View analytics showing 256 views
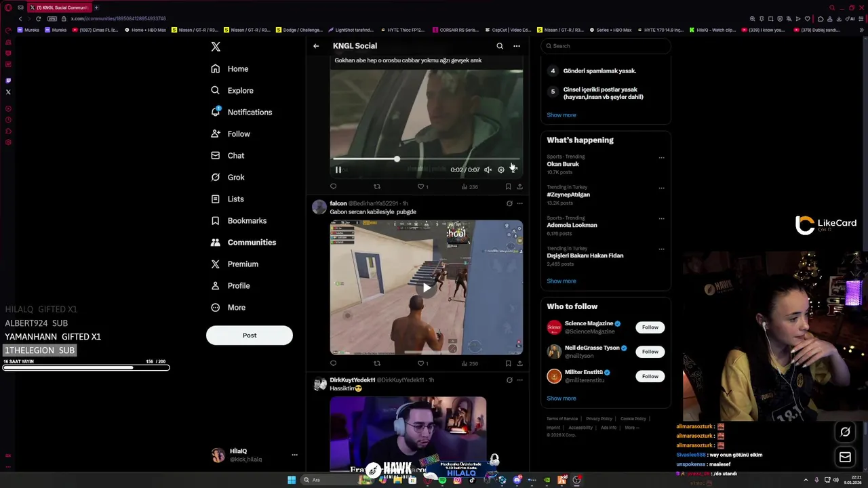 click(x=470, y=363)
